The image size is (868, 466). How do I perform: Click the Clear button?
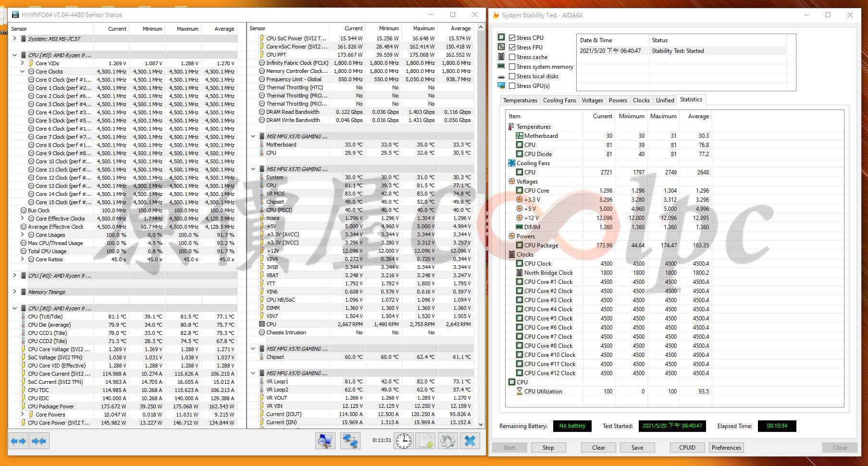598,448
